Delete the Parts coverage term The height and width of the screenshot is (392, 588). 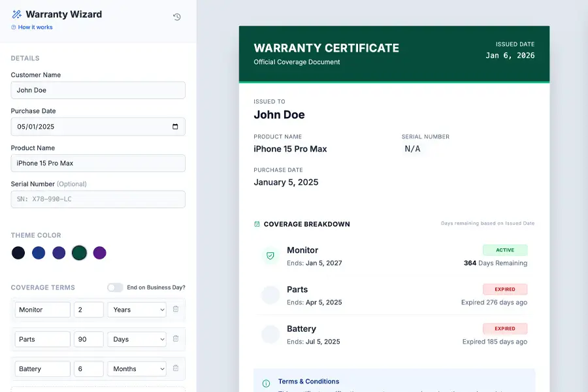(x=175, y=338)
